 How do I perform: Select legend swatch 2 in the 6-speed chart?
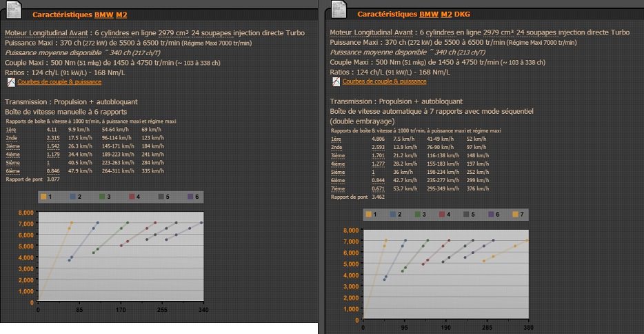(72, 197)
